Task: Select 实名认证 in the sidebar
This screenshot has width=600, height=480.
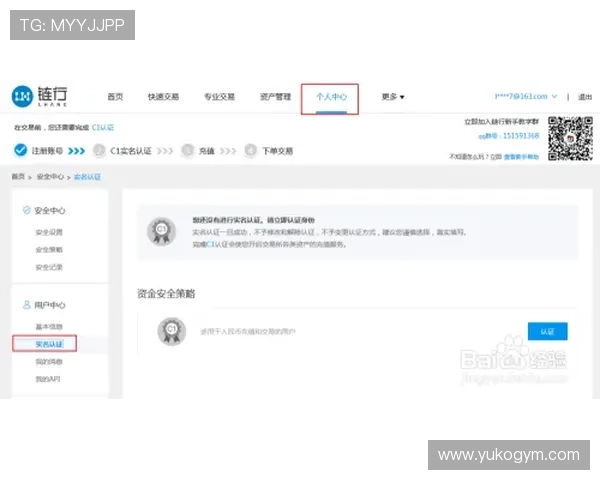Action: point(49,344)
